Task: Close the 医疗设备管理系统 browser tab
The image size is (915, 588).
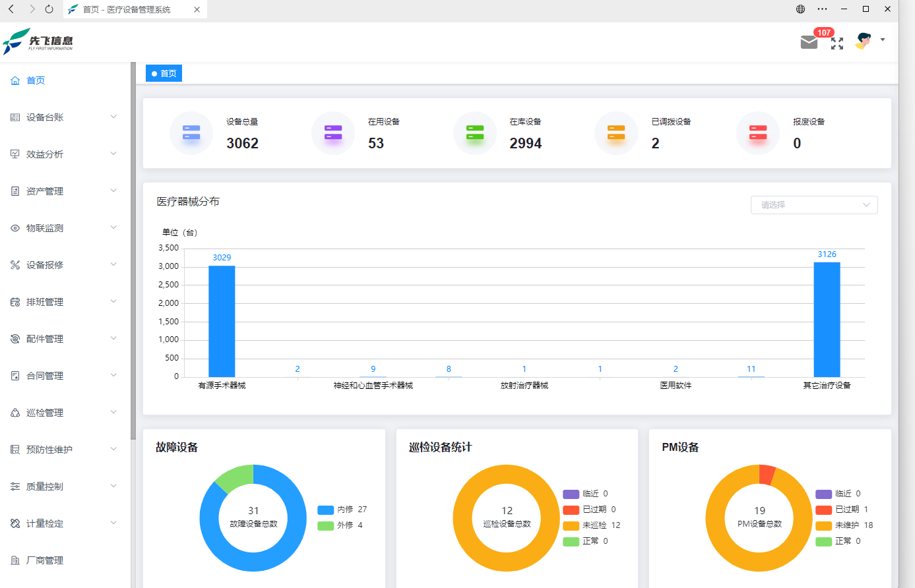Action: pos(197,9)
